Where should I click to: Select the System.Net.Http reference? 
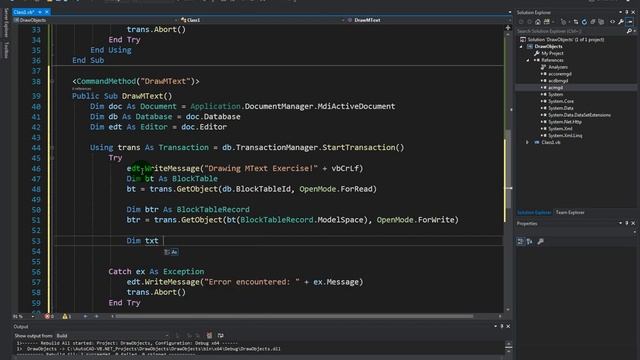[564, 122]
